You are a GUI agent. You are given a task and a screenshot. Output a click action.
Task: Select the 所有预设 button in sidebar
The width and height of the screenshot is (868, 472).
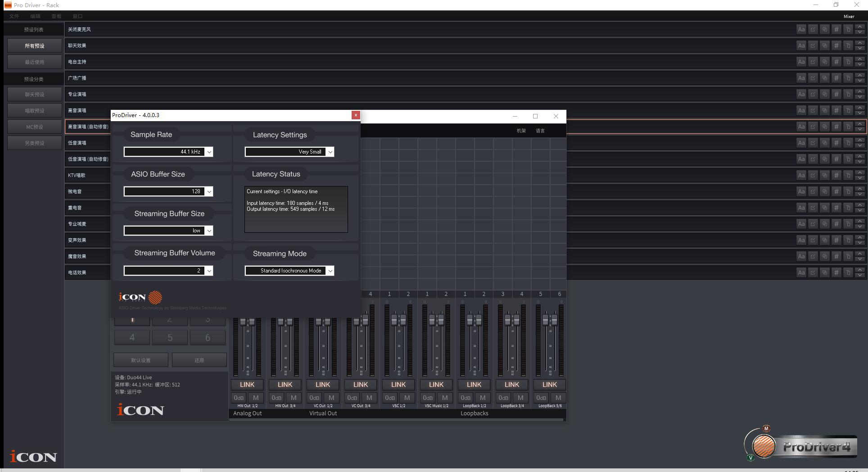[x=34, y=46]
